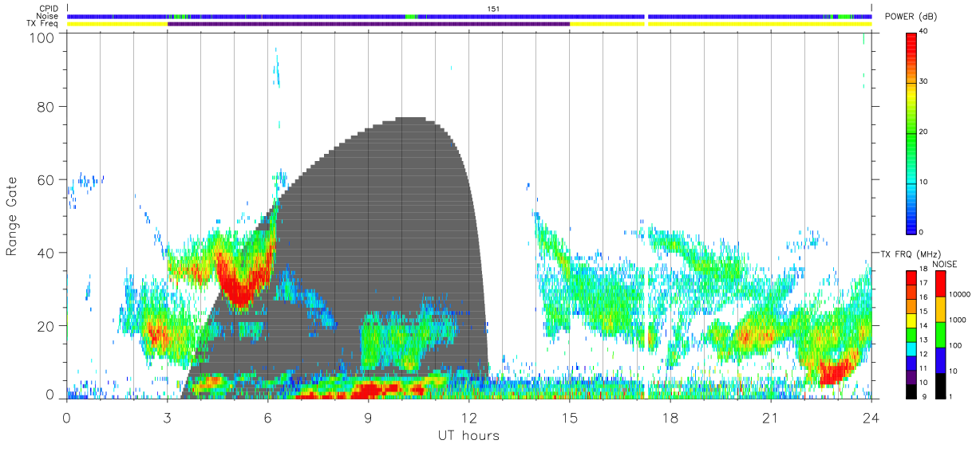The width and height of the screenshot is (980, 452).
Task: Click the 30 label on power colorbar
Action: (x=924, y=82)
